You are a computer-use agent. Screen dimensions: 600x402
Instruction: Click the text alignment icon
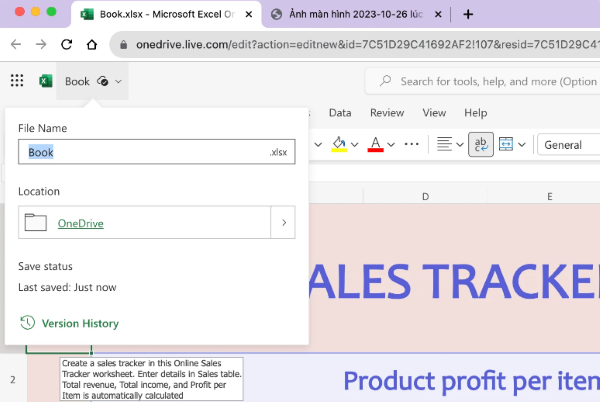(446, 144)
